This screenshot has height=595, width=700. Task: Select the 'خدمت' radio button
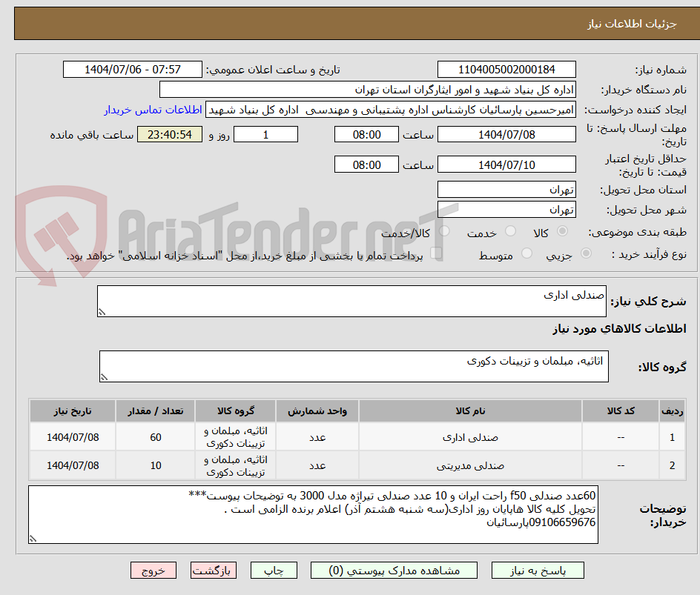(510, 231)
